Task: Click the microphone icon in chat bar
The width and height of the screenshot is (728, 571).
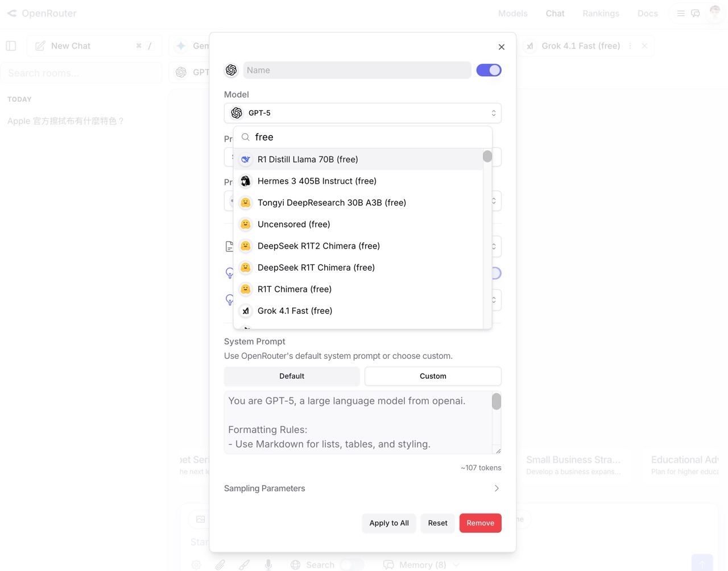Action: [268, 564]
